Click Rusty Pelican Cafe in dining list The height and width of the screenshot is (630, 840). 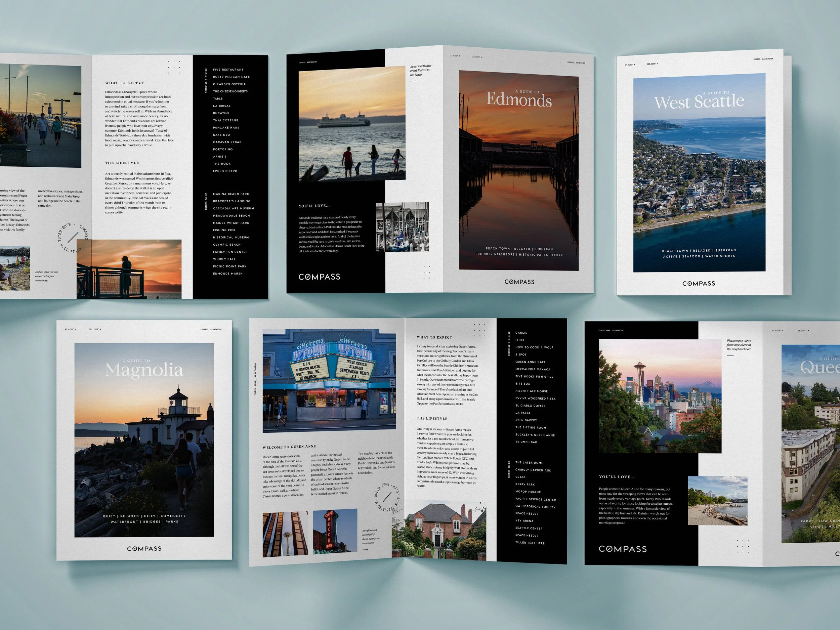(231, 77)
